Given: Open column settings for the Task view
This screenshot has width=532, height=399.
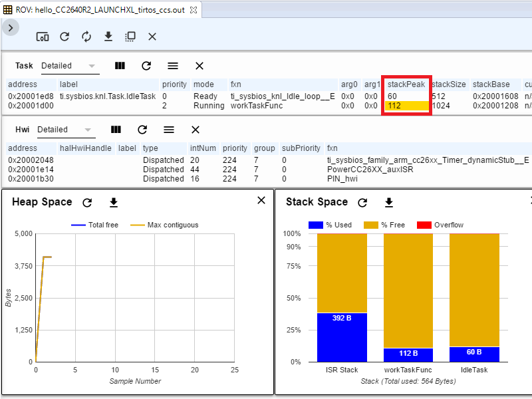Looking at the screenshot, I should [120, 66].
